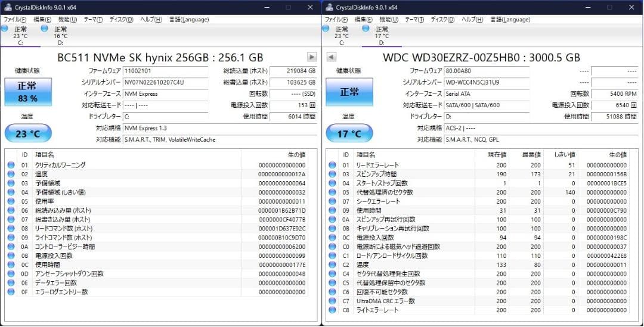Viewport: 644px width, 327px height.
Task: Open ファイル menu in right window
Action: [x=336, y=20]
